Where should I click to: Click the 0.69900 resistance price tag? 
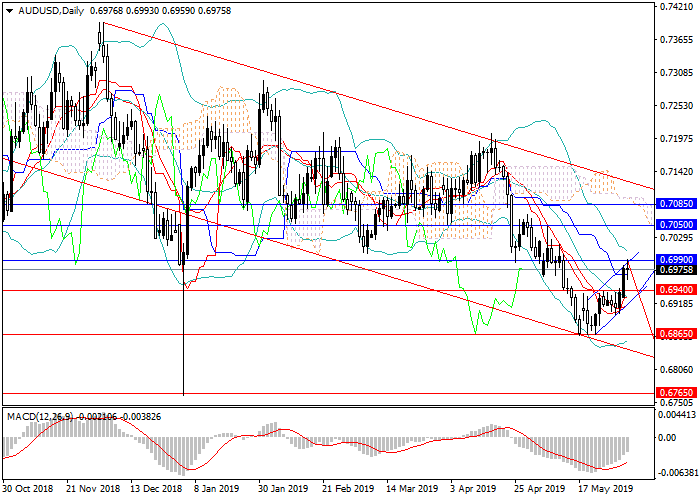click(x=676, y=258)
